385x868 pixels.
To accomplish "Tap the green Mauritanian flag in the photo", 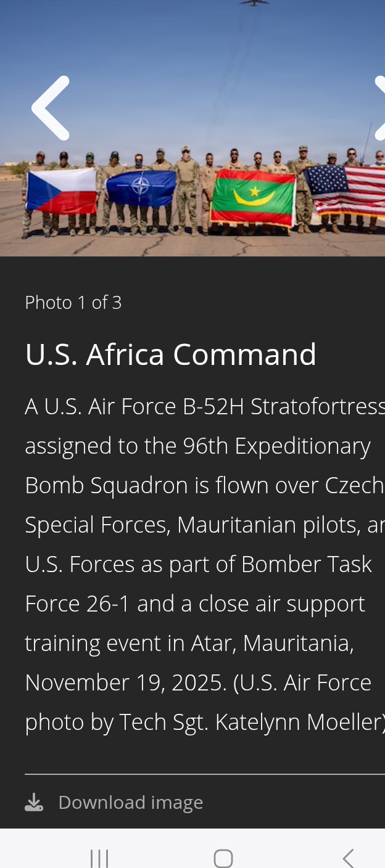I will pyautogui.click(x=253, y=197).
